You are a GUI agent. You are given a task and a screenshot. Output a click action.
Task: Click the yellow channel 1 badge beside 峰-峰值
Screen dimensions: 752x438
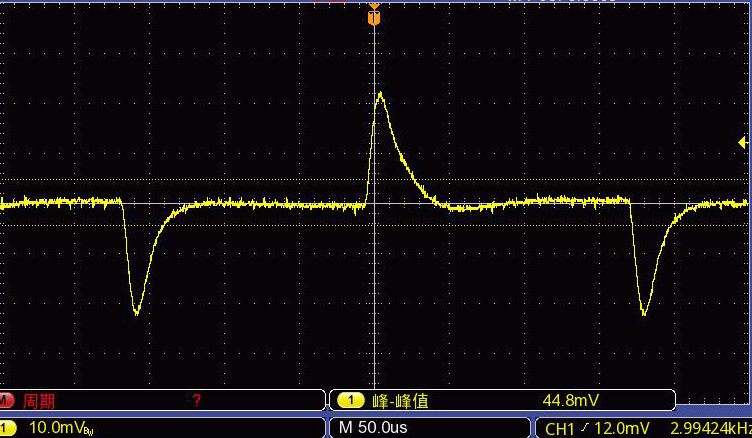[351, 400]
